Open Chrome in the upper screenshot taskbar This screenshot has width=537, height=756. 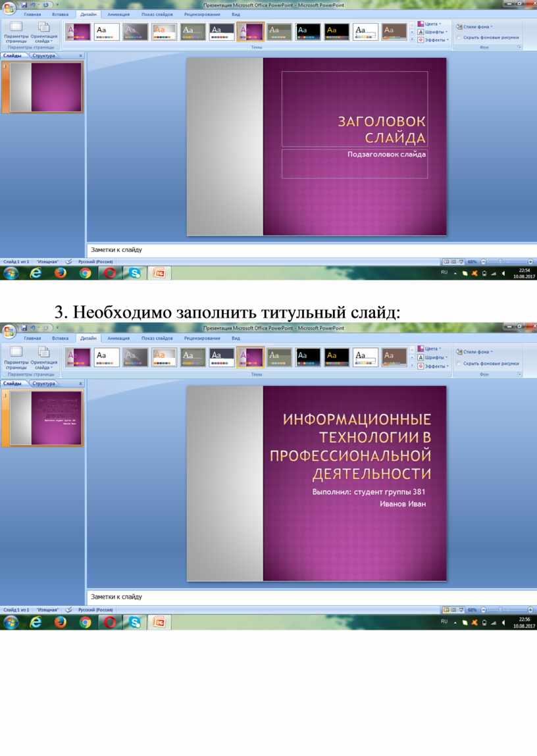pyautogui.click(x=86, y=273)
